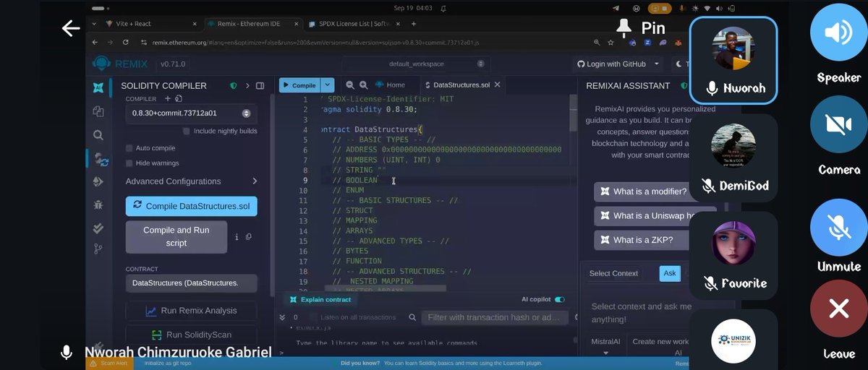Open RemixAI icon in Remix sidebar
Viewport: 868px width, 370px height.
(98, 88)
